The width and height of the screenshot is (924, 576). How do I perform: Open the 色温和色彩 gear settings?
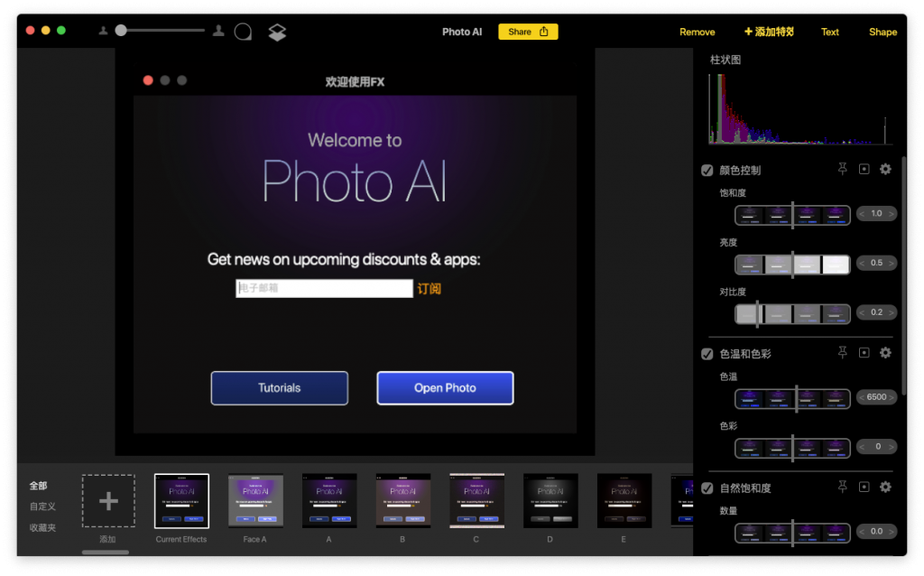point(886,353)
